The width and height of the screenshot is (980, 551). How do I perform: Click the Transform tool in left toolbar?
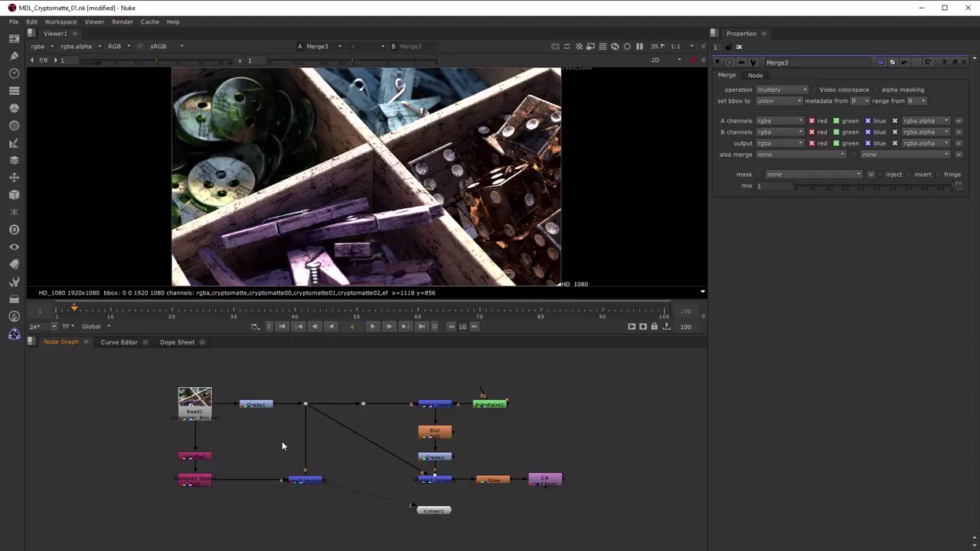click(x=14, y=178)
